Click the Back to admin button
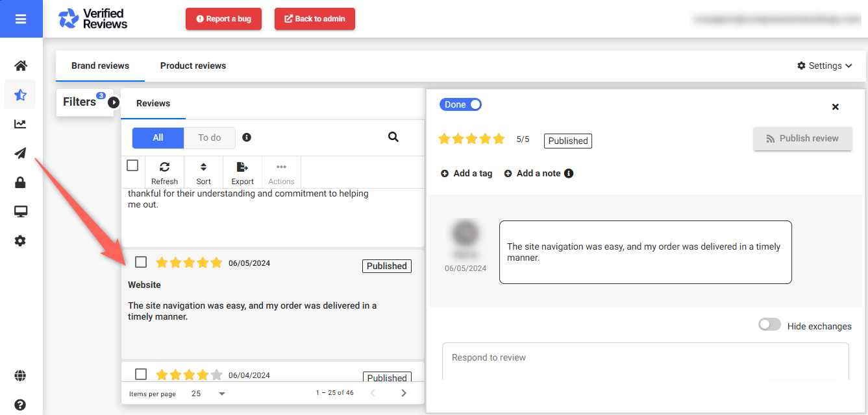868x415 pixels. pyautogui.click(x=315, y=19)
